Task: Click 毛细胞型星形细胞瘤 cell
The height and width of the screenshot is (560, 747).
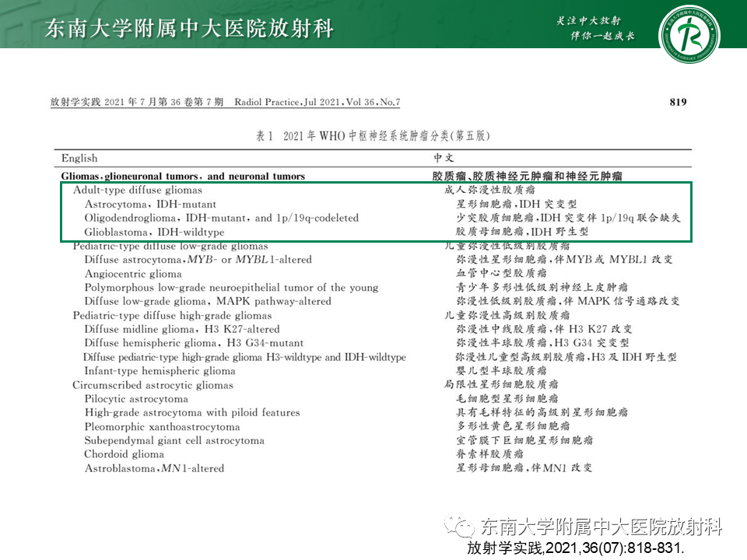Action: coord(507,398)
